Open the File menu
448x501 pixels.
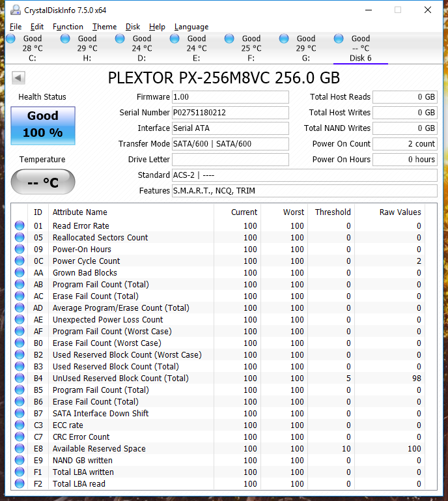click(x=16, y=27)
